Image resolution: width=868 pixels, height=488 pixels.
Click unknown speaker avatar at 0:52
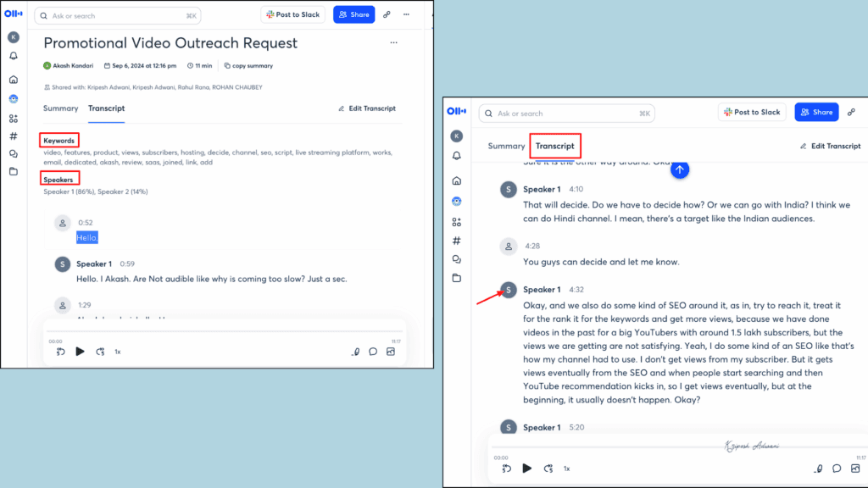pos(63,223)
